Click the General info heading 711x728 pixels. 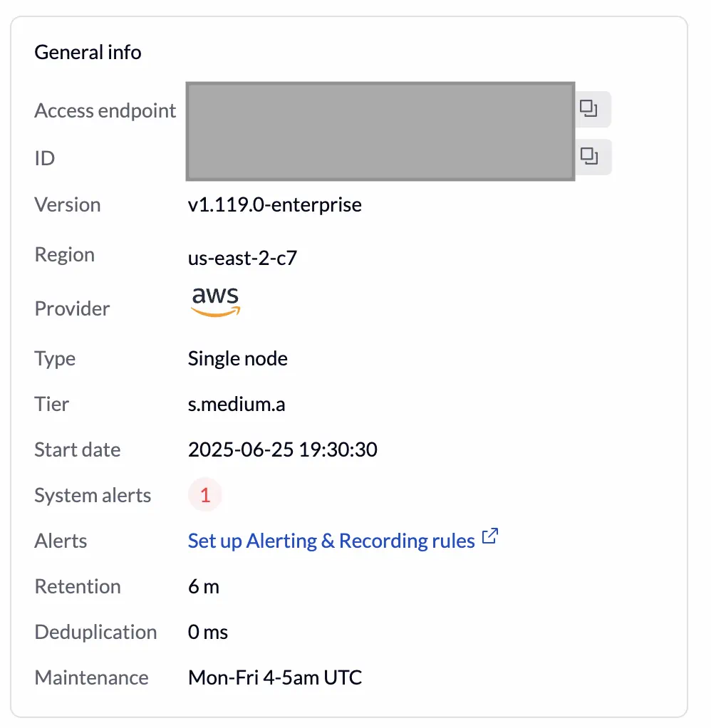point(88,51)
